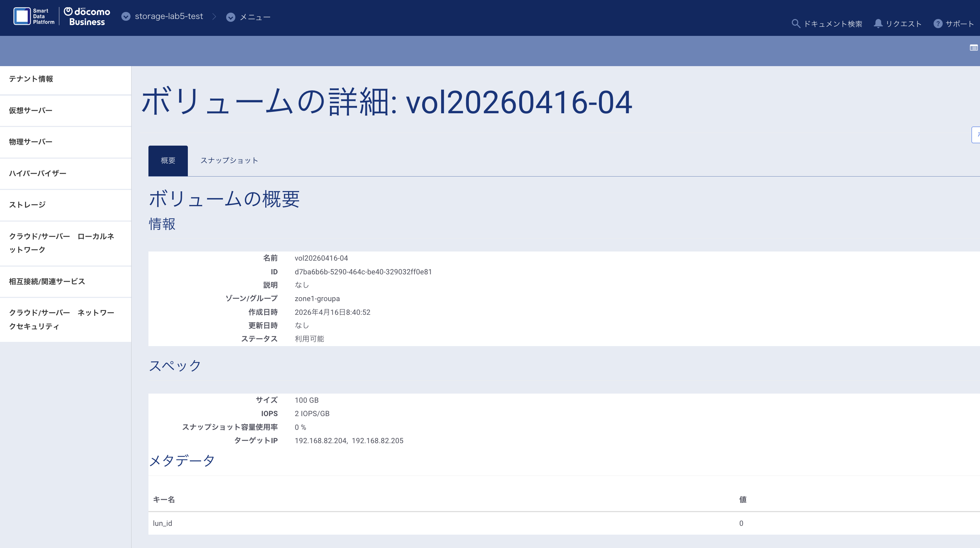Open ドキュメント検索 link text
Image resolution: width=980 pixels, height=548 pixels.
pyautogui.click(x=833, y=24)
